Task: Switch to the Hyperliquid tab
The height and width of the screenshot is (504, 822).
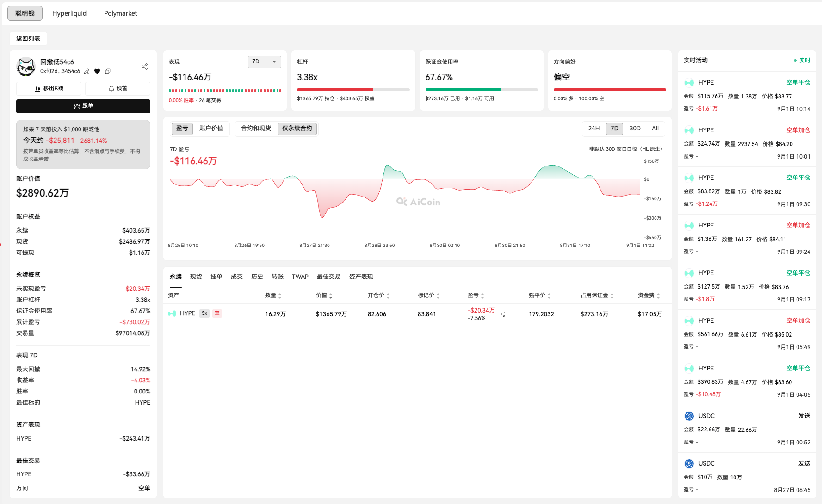Action: tap(69, 13)
